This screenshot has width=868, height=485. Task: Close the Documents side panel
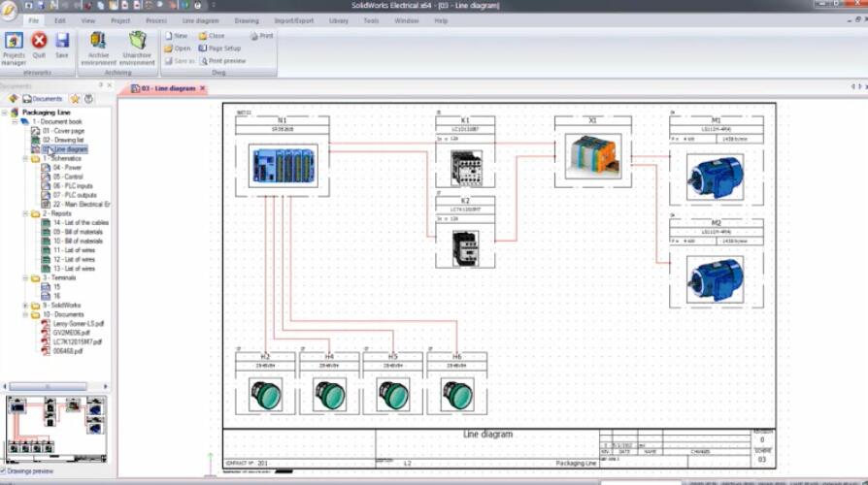tap(109, 85)
